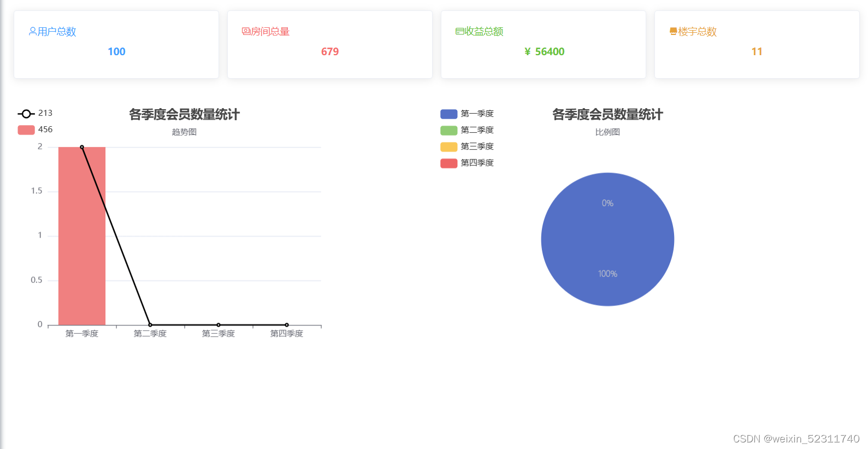Click the user icon beside 用户总数
This screenshot has height=449, width=868.
click(x=33, y=32)
